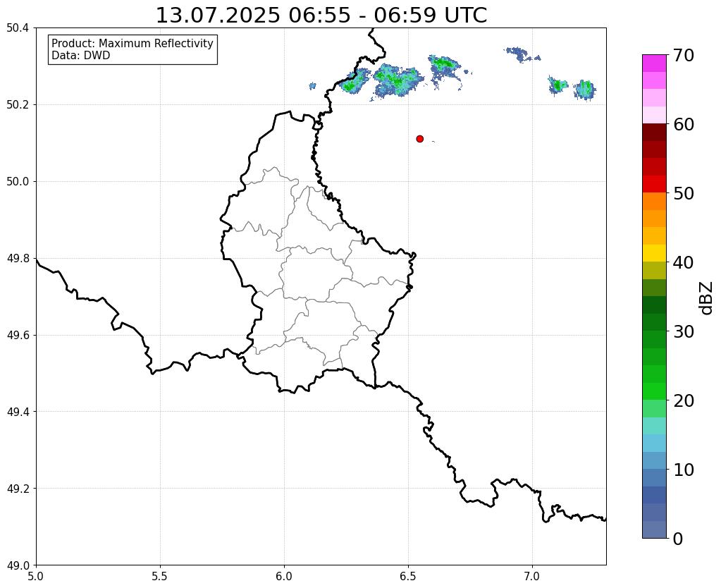Screen dimensions: 721x588
Task: Click latitude label 49.2
Action: (x=18, y=488)
